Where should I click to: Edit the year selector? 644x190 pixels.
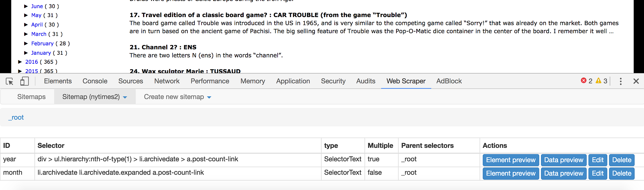598,160
